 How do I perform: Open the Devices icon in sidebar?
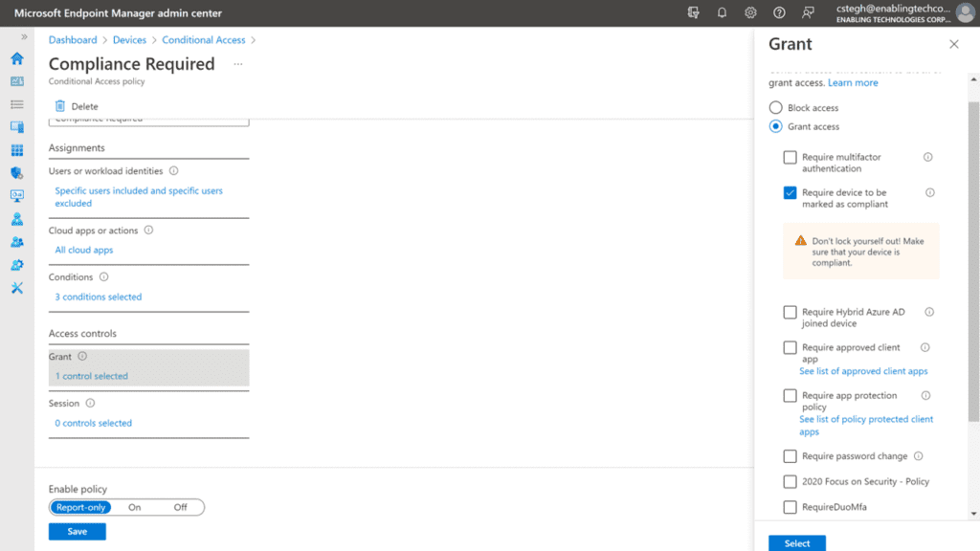tap(17, 127)
